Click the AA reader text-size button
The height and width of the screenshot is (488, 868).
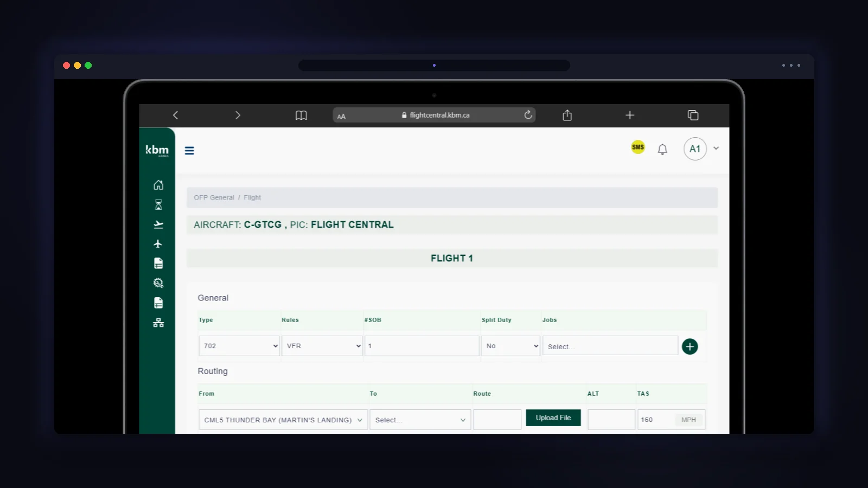(341, 116)
